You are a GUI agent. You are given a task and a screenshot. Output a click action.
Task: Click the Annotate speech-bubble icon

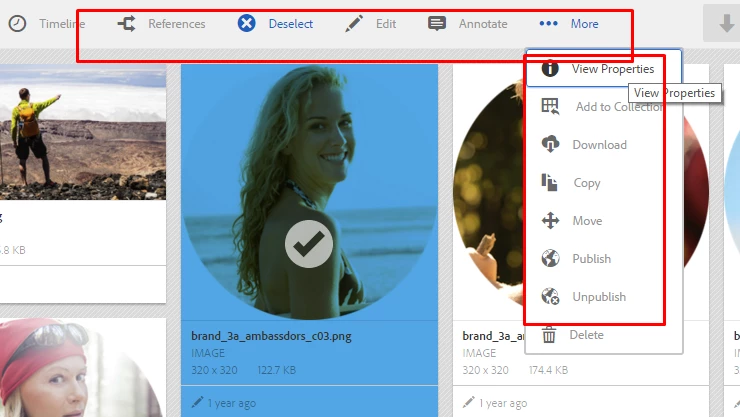pos(437,23)
